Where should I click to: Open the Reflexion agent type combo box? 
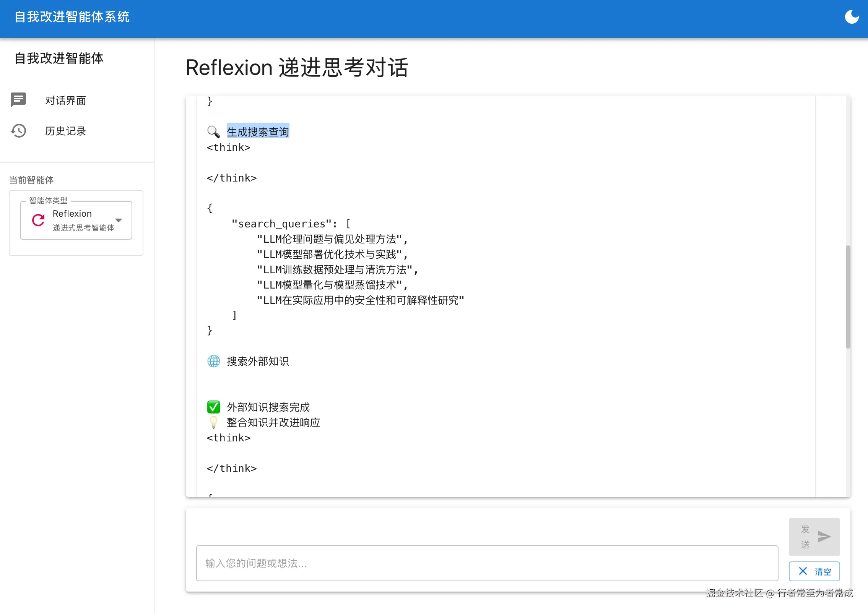coord(76,221)
